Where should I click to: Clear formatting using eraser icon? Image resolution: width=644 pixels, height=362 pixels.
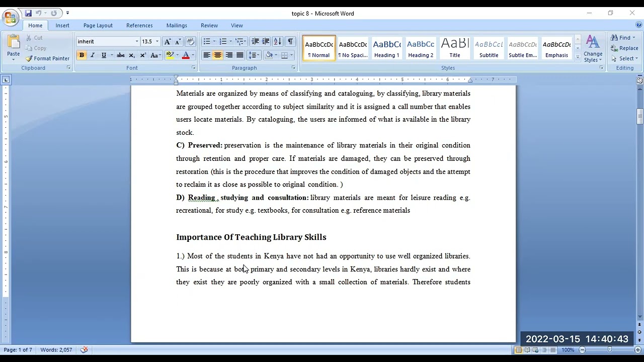point(190,42)
